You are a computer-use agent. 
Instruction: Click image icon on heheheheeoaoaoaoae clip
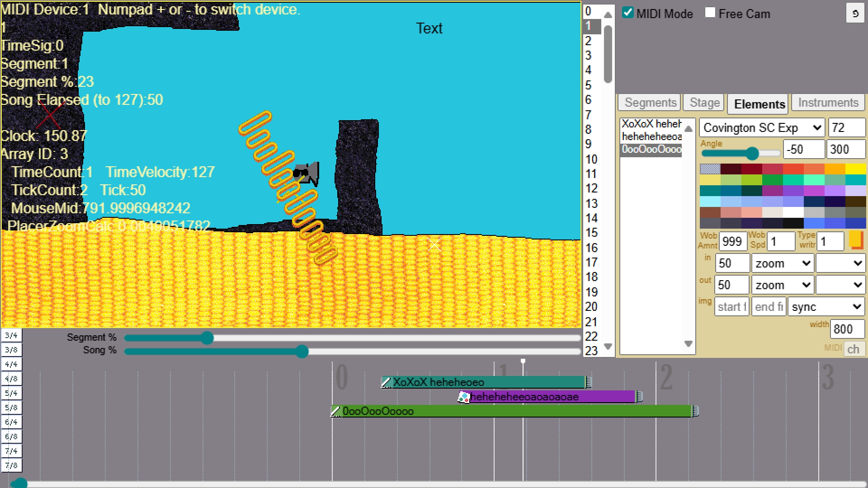pos(463,397)
